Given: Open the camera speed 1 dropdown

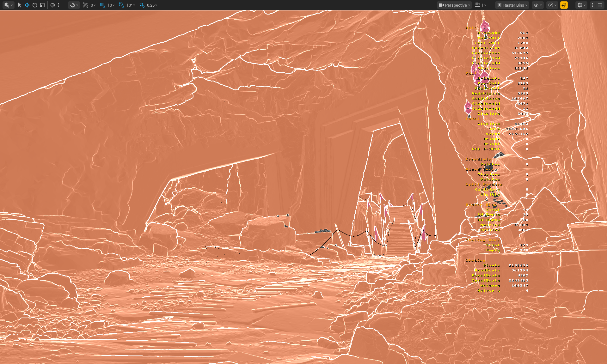Looking at the screenshot, I should 481,5.
